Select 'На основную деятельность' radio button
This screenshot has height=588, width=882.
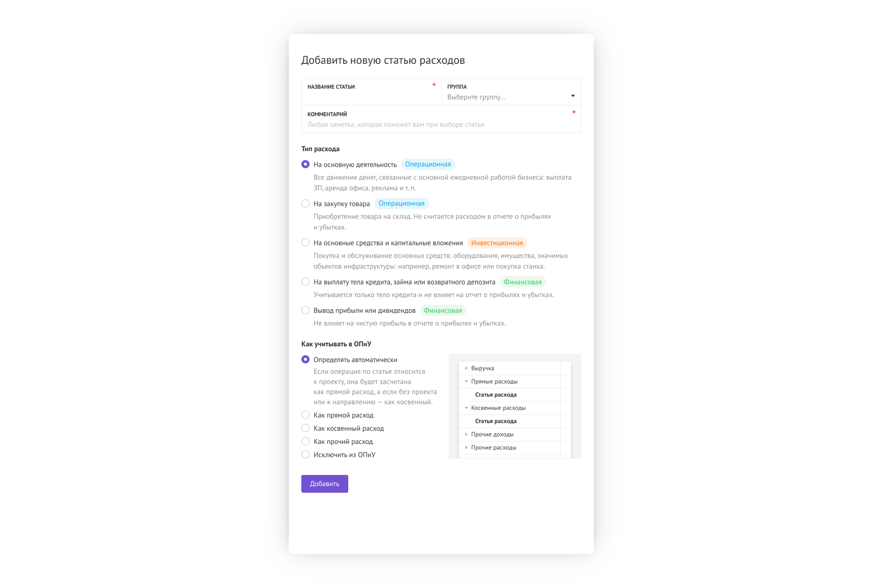click(305, 164)
